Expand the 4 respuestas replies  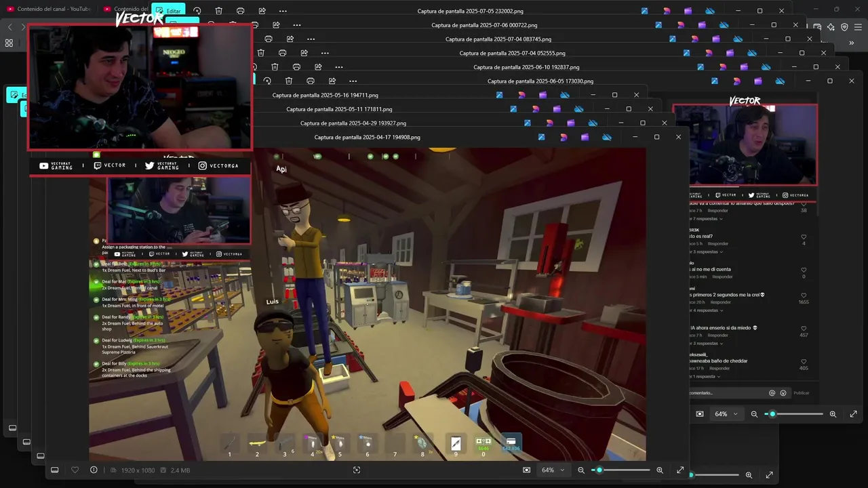[706, 310]
